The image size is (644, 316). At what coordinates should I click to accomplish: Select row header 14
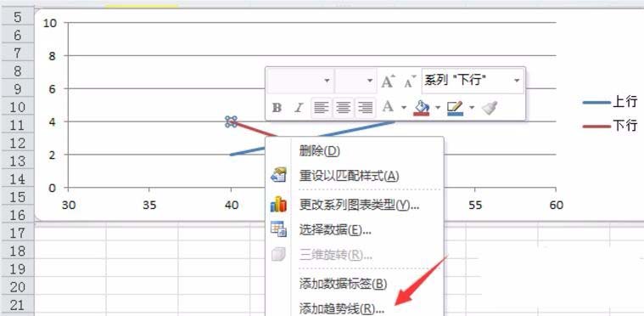[17, 178]
